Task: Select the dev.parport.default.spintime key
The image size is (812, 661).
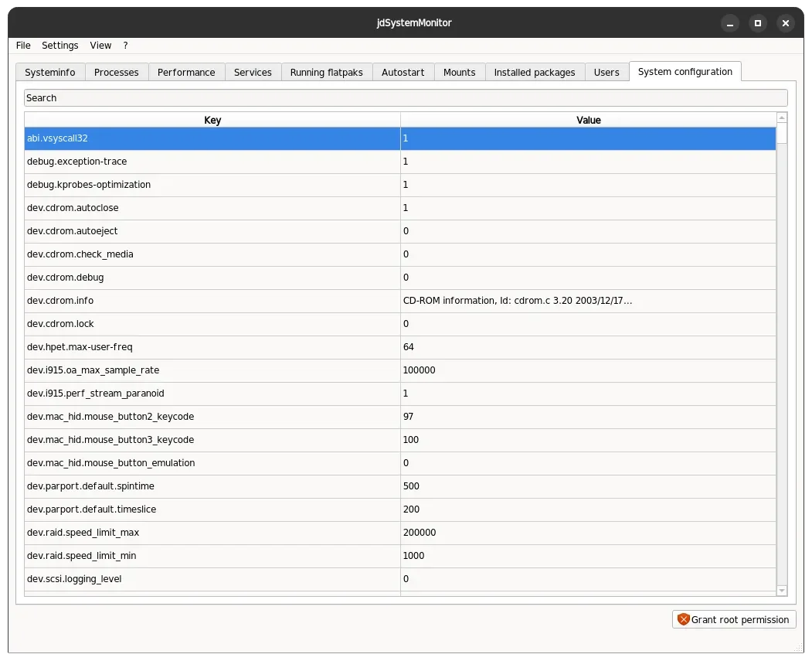Action: (x=212, y=486)
